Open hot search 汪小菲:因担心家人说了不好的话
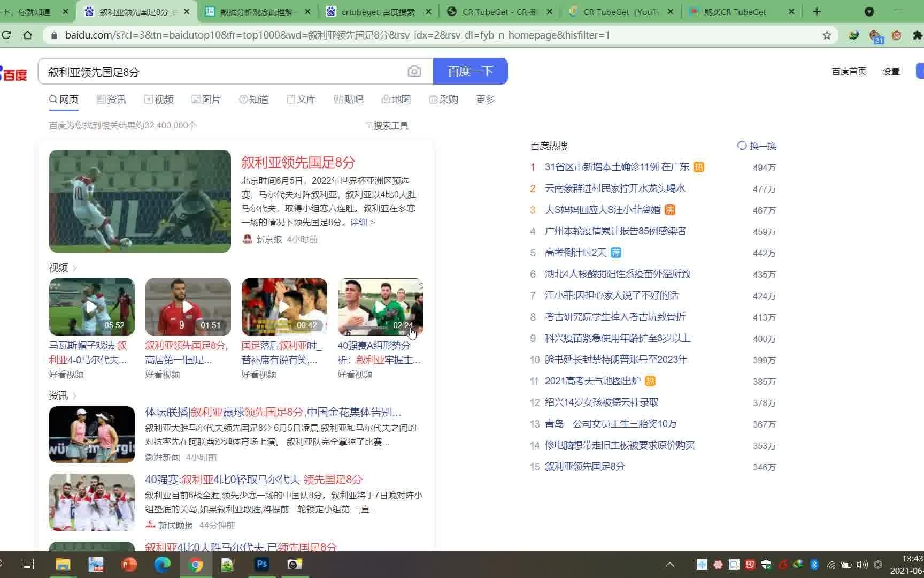The image size is (924, 578). [611, 295]
